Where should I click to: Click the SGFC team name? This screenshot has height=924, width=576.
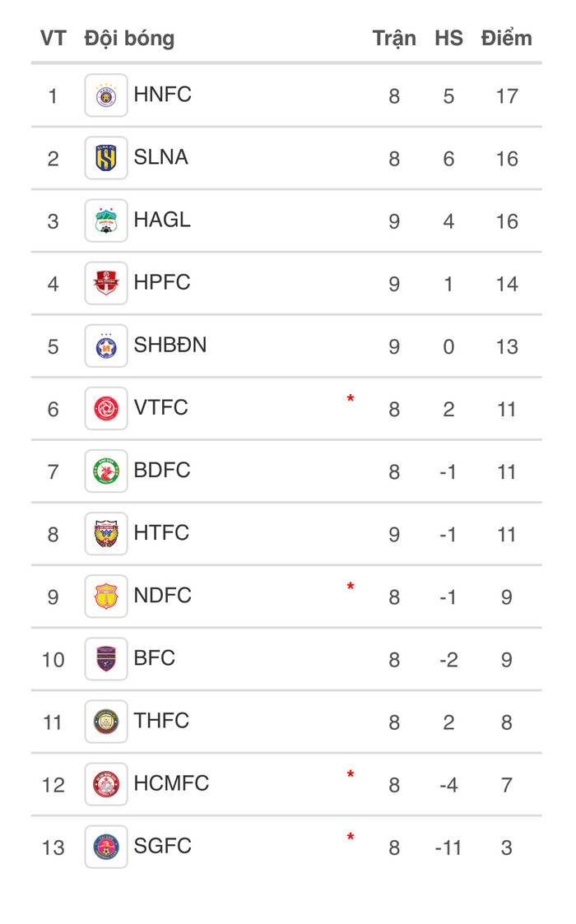coord(163,846)
